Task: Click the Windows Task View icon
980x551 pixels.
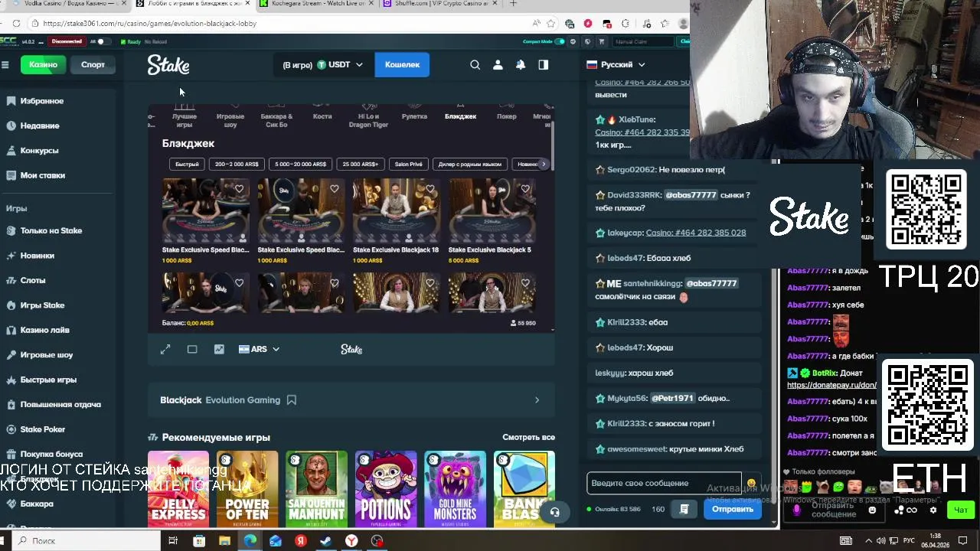Action: (173, 541)
